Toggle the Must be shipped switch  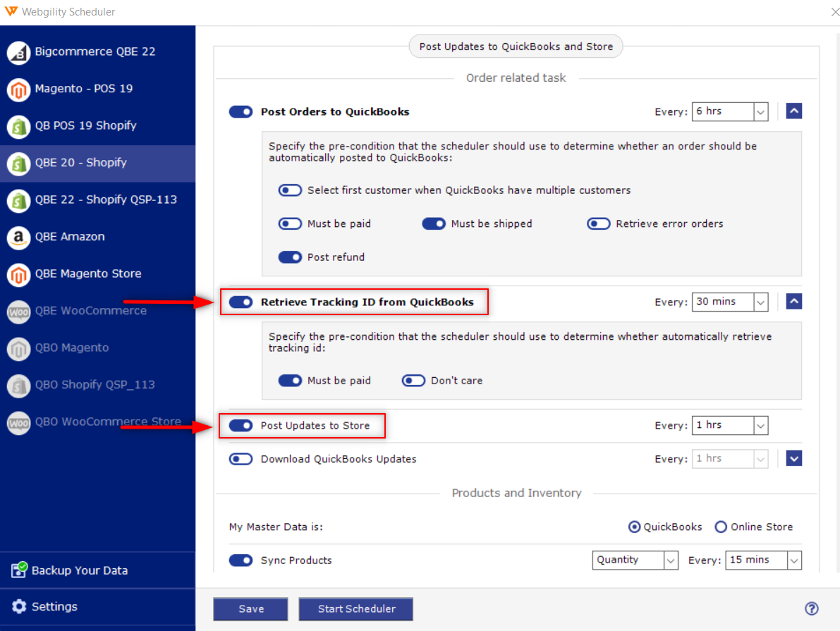(x=433, y=223)
